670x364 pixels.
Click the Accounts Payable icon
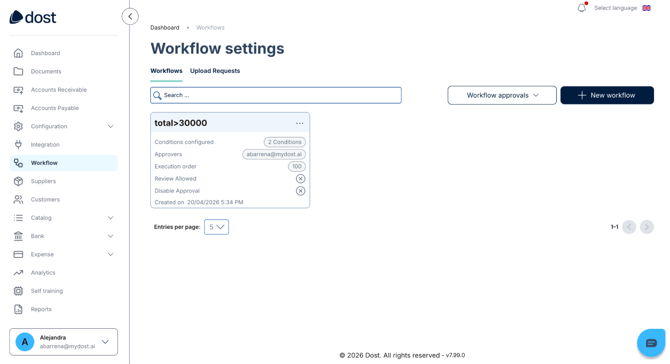pos(18,108)
